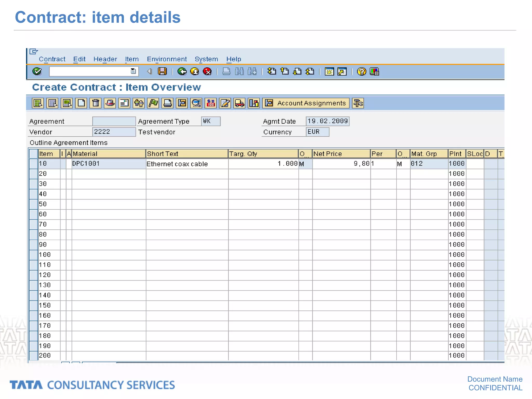
Task: Open header details with the hat icon
Action: (x=110, y=103)
